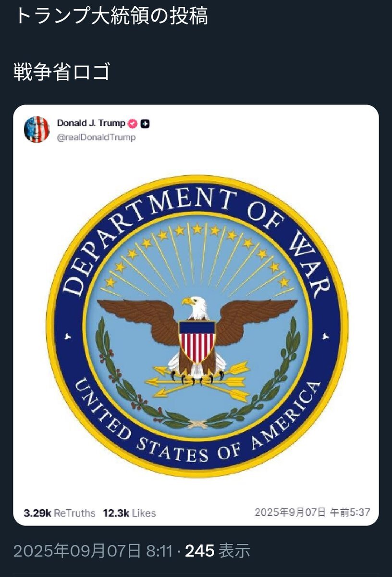Screen dimensions: 392x577
Task: Click the red verified checkmark badge
Action: [133, 124]
